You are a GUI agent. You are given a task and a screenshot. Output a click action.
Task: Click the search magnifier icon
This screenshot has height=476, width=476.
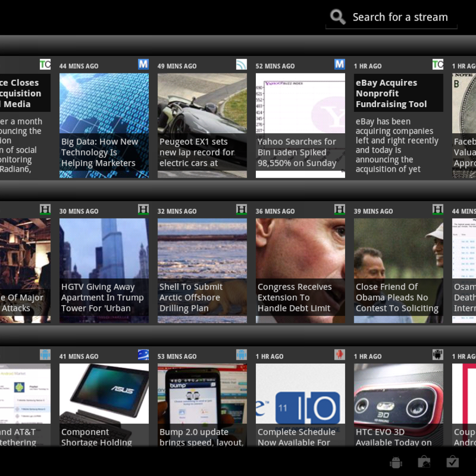pyautogui.click(x=338, y=17)
